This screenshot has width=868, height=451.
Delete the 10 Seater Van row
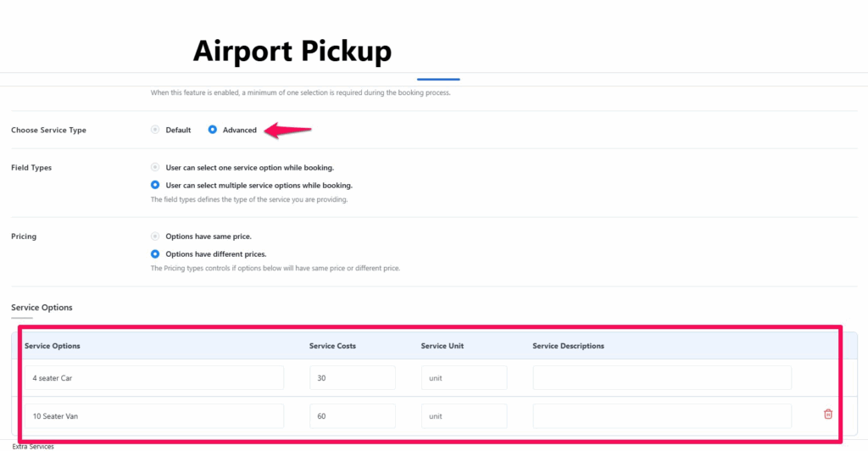pos(828,415)
